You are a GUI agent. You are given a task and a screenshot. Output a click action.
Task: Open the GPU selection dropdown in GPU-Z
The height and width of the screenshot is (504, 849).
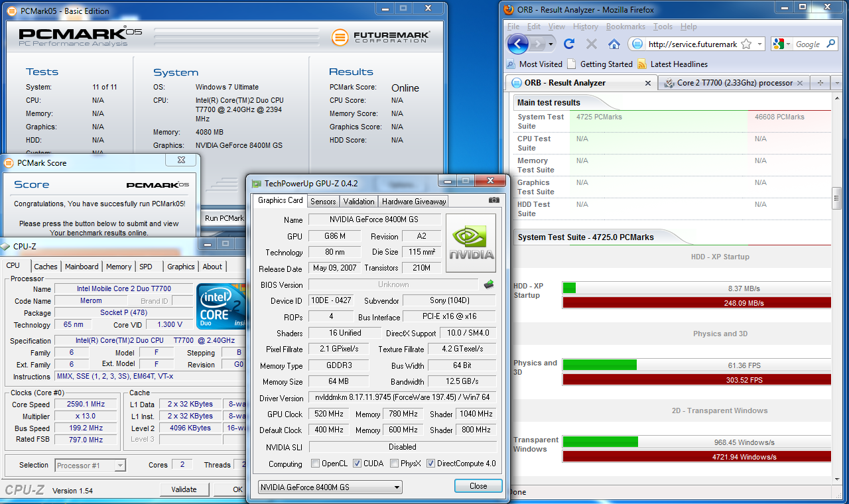click(330, 487)
